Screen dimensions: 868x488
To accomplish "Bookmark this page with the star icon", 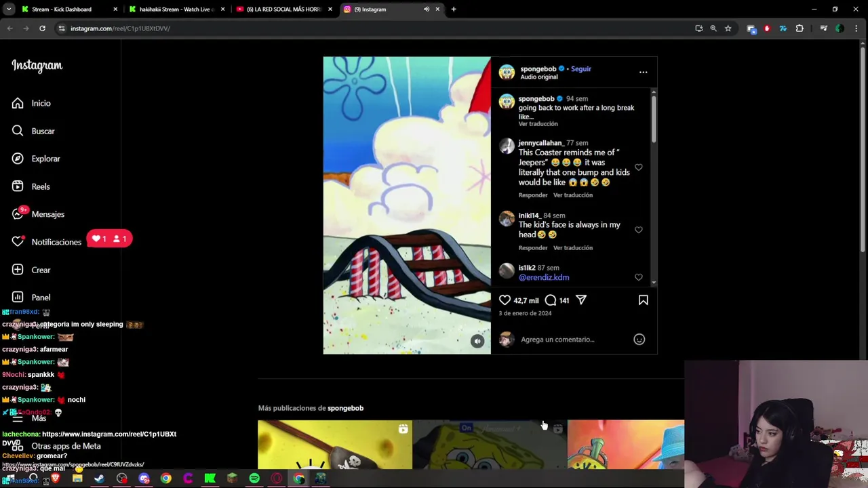I will tap(728, 28).
